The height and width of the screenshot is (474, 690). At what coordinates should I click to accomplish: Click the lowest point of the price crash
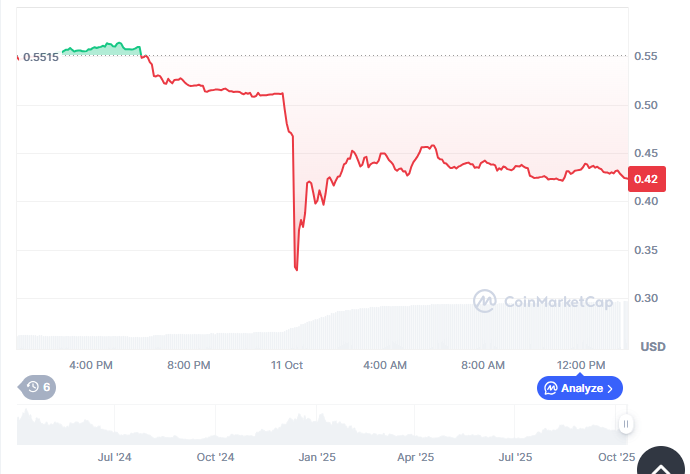pos(296,268)
